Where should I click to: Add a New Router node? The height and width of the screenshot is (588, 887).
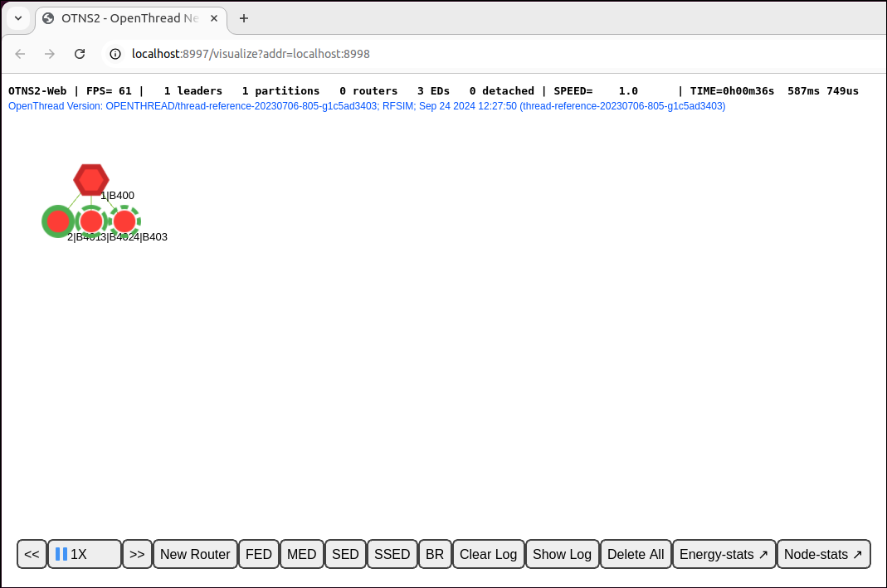194,553
